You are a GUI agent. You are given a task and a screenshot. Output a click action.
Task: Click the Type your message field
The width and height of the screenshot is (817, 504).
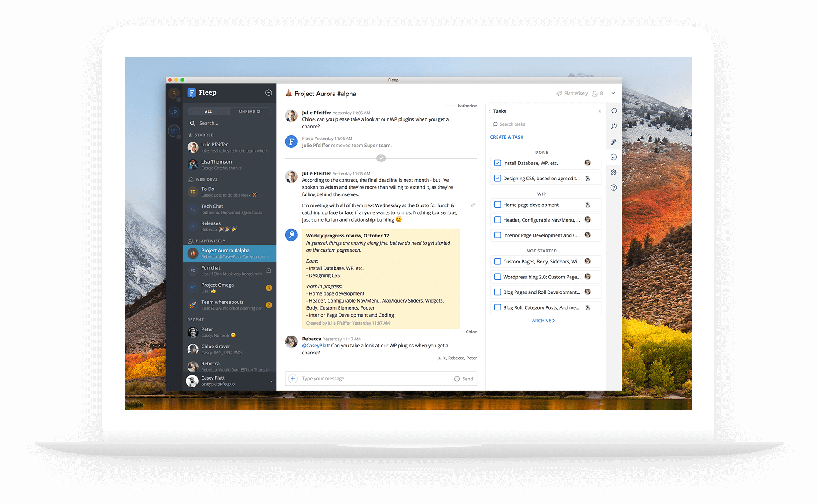374,379
